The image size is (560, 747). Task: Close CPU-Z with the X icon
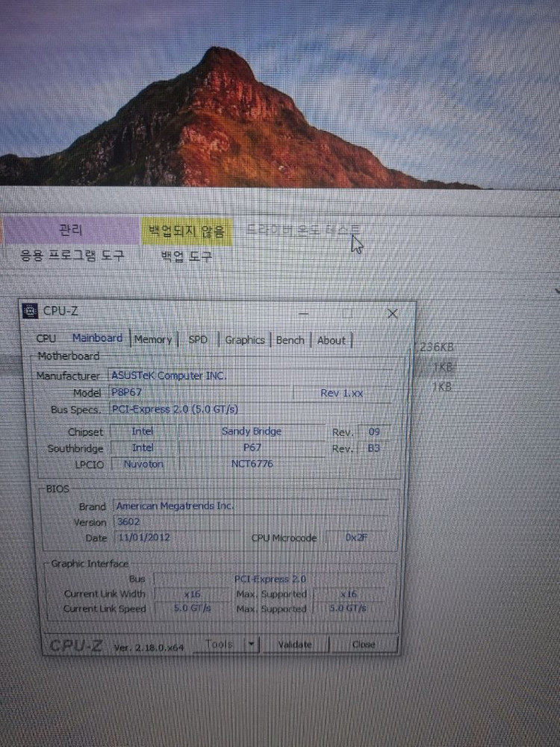click(x=393, y=314)
